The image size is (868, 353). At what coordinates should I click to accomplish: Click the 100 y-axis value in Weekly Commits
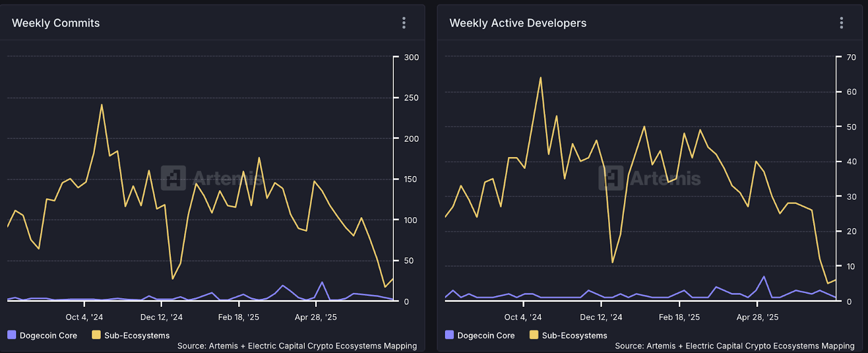point(411,220)
